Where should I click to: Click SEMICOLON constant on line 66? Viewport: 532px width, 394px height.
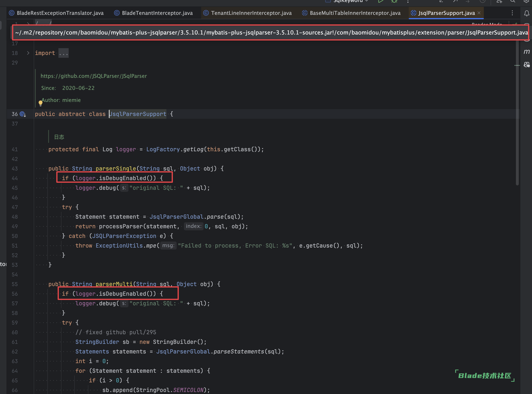(x=188, y=390)
